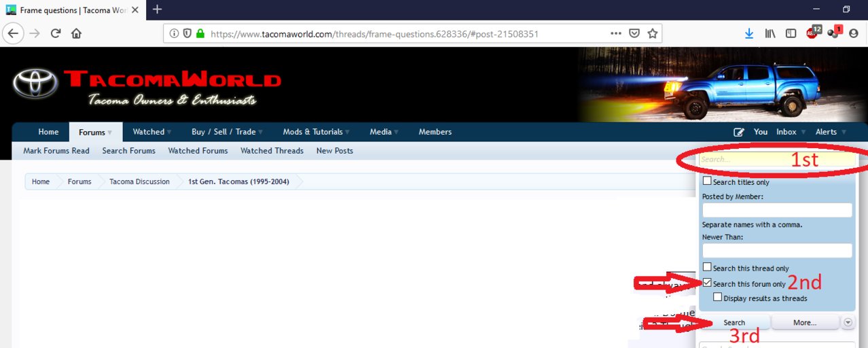
Task: Open the Members nav tab
Action: pos(435,132)
